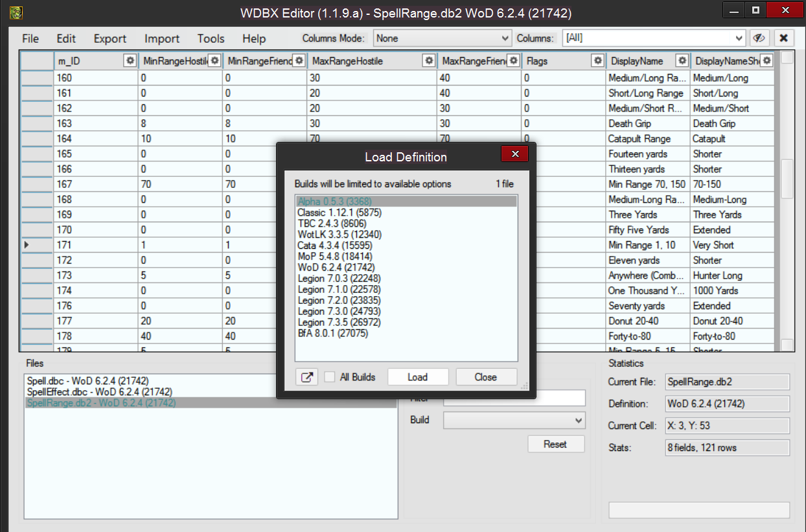The height and width of the screenshot is (532, 806).
Task: Click the data grid vertical scrollbar thumb
Action: 787,178
